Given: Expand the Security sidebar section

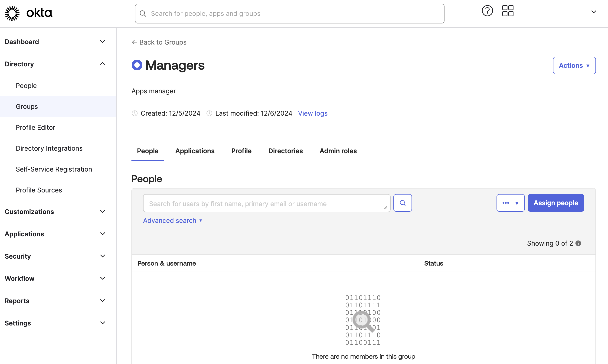Looking at the screenshot, I should point(103,256).
